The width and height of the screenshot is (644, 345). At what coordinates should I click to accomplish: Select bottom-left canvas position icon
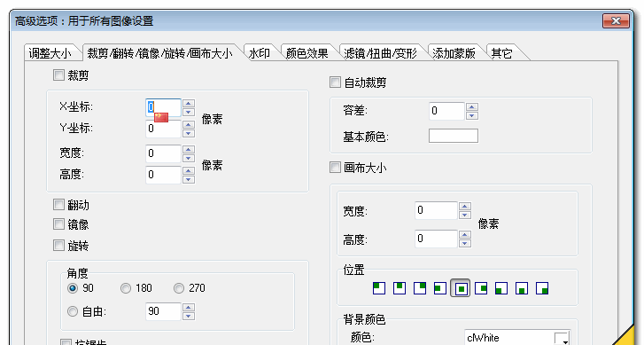[x=501, y=288]
